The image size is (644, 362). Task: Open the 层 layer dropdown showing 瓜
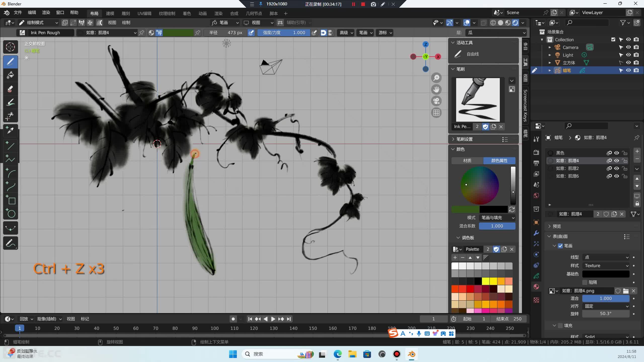click(496, 33)
